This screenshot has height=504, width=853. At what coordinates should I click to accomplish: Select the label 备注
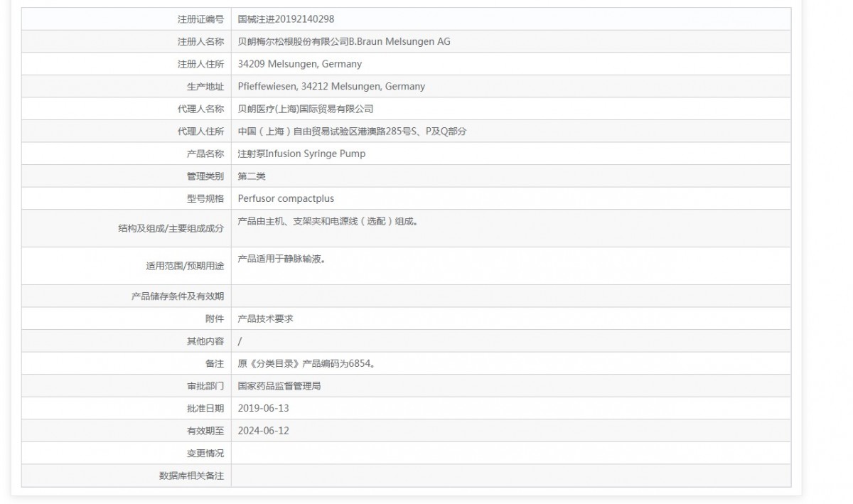pos(214,363)
